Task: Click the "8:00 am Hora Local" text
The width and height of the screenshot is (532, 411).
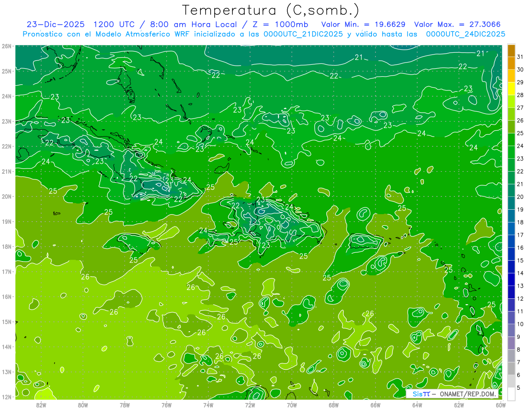Action: pos(193,24)
